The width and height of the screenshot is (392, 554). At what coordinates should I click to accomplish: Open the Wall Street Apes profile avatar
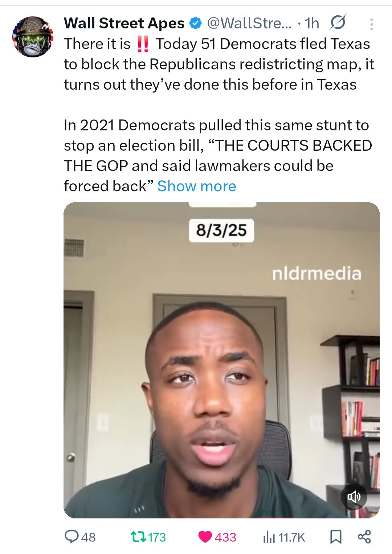click(x=33, y=37)
